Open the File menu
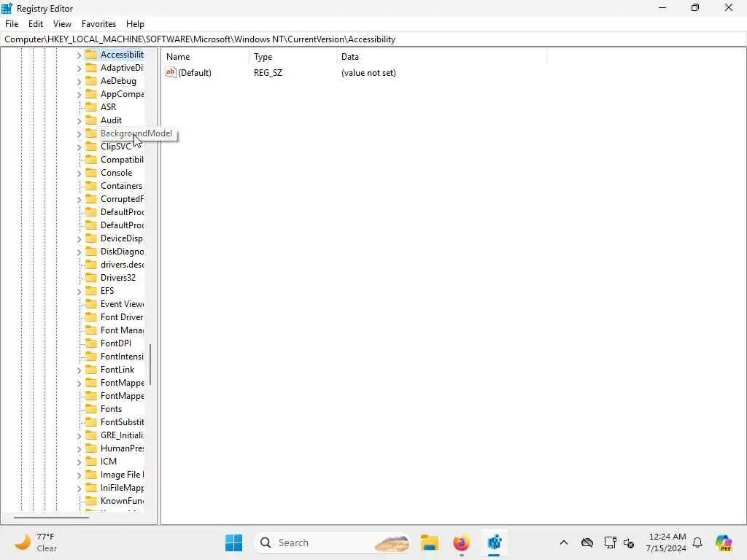The width and height of the screenshot is (747, 560). coord(12,24)
